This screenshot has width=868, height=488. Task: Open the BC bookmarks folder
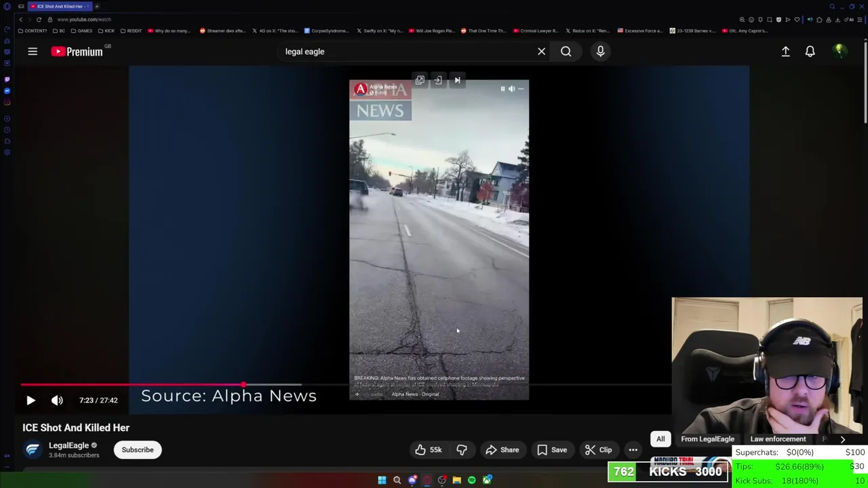(x=60, y=30)
